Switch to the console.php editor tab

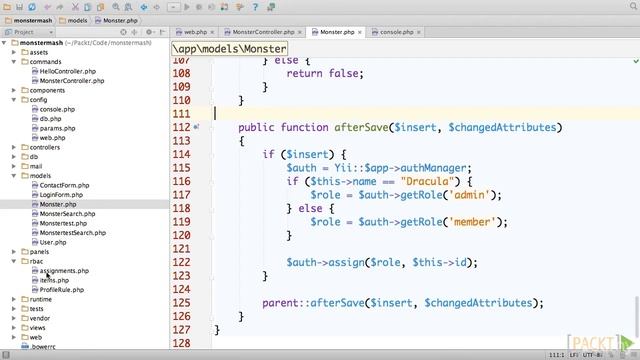[x=396, y=32]
